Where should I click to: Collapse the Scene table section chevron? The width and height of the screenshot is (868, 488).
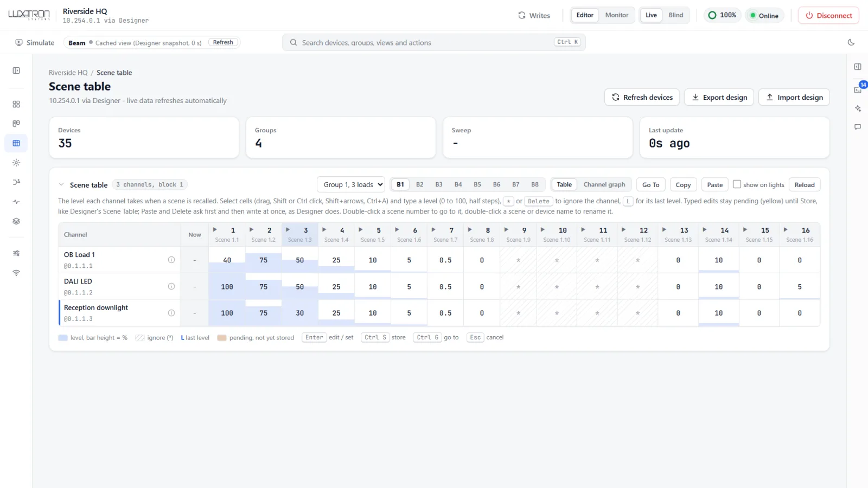point(61,185)
